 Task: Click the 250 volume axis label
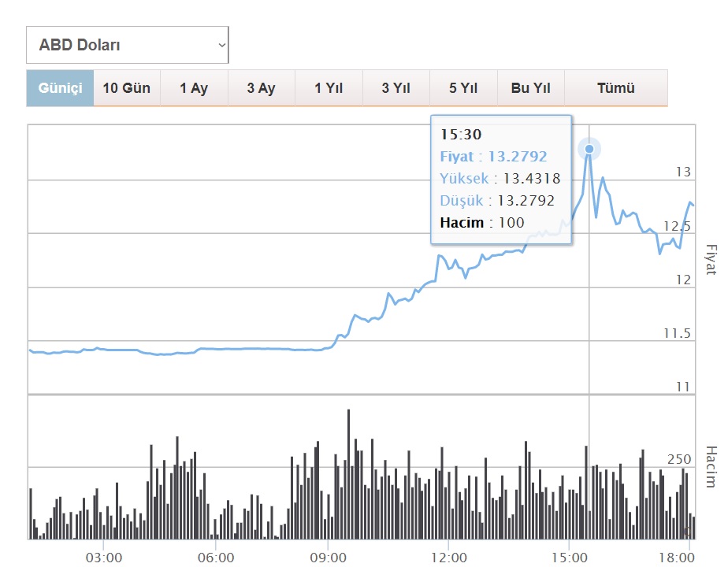[679, 459]
